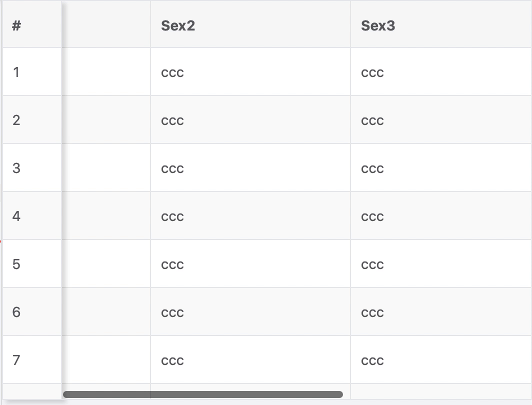Viewport: 532px width, 405px height.
Task: Click the ccc cell in row 7 Sex3
Action: (x=372, y=360)
